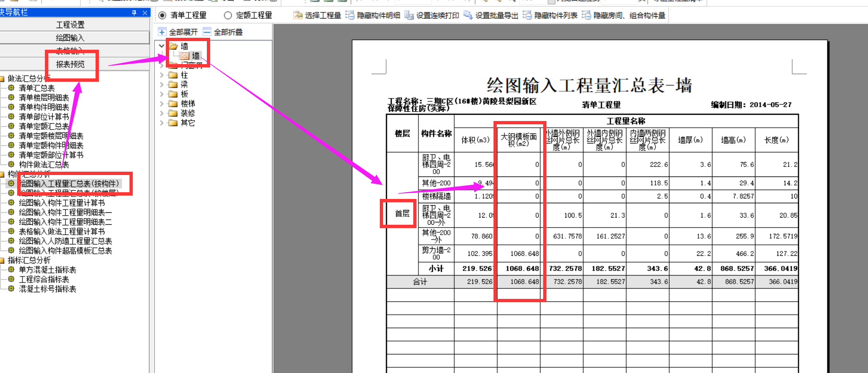Click the 隐藏构件明细 toolbar icon
Viewport: 868px width, 373px height.
tap(350, 15)
